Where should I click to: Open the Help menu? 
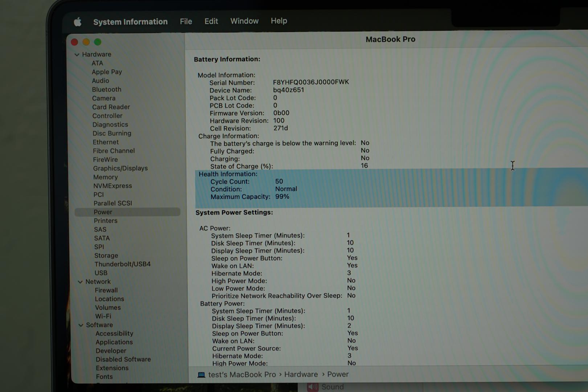click(279, 21)
